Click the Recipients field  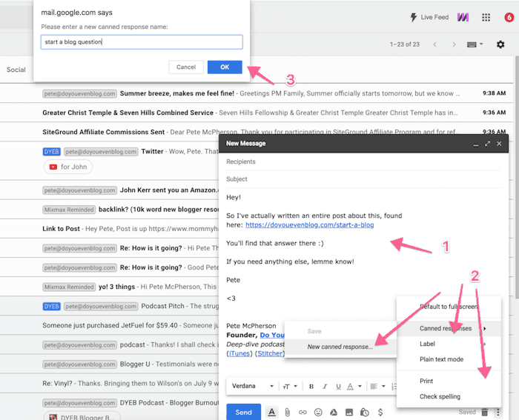[x=363, y=161]
